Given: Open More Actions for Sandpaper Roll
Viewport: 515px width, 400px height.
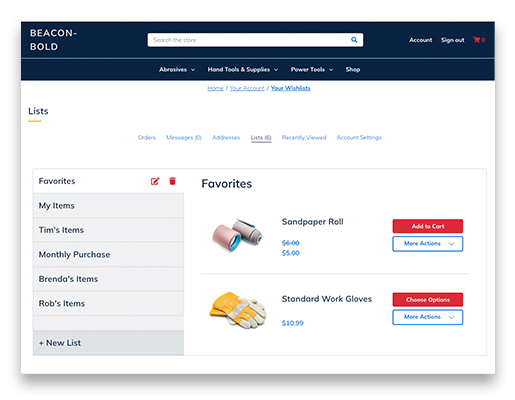Looking at the screenshot, I should tap(428, 244).
